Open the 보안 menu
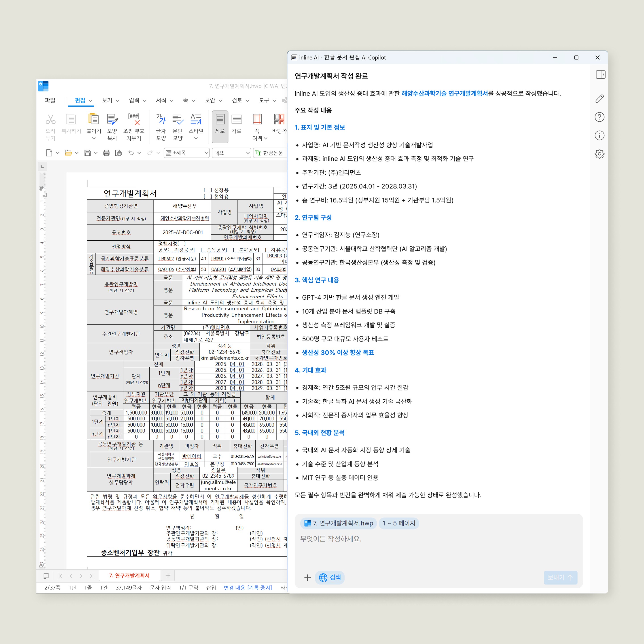 click(x=213, y=100)
